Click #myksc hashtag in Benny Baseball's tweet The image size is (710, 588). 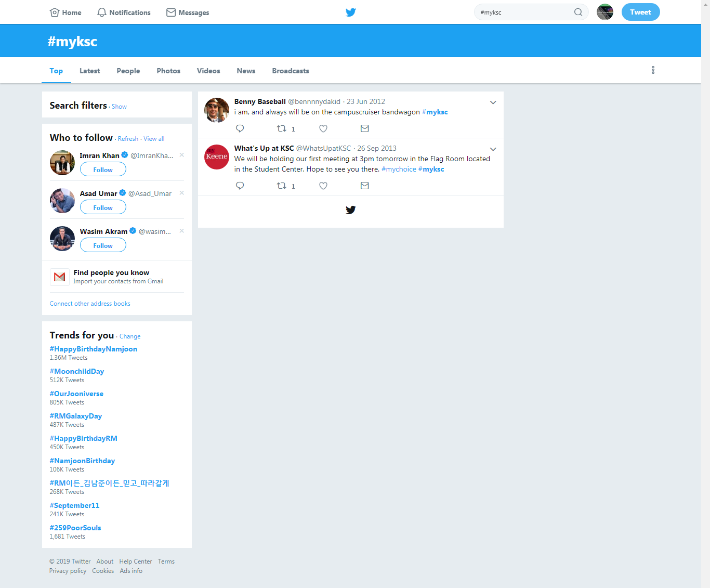435,112
